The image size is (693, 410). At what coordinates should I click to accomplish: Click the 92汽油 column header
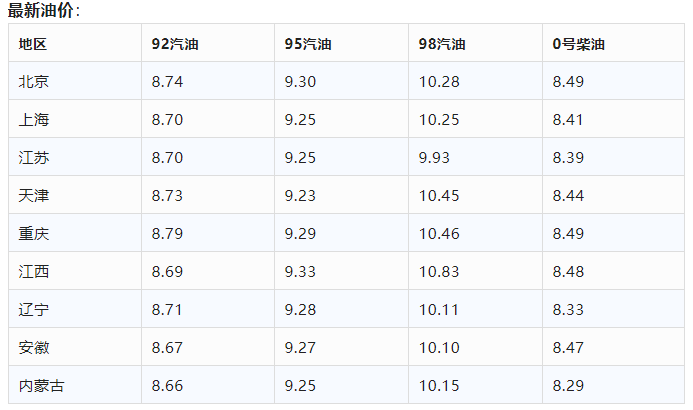[x=175, y=44]
